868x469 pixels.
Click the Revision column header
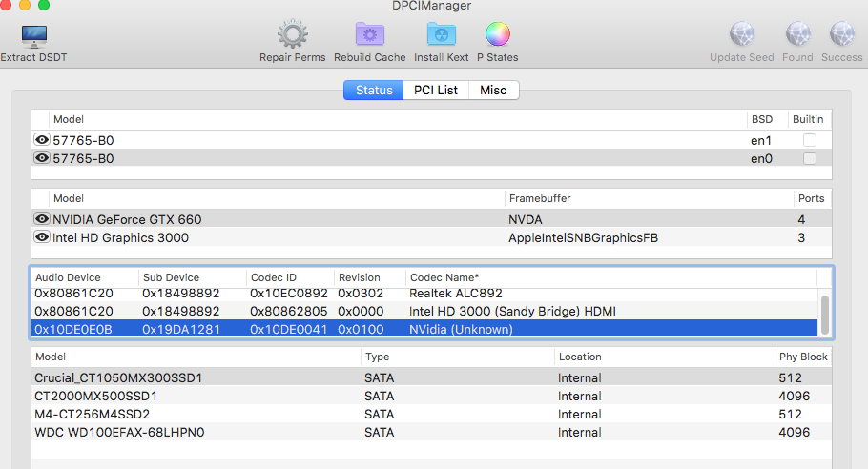(x=360, y=277)
